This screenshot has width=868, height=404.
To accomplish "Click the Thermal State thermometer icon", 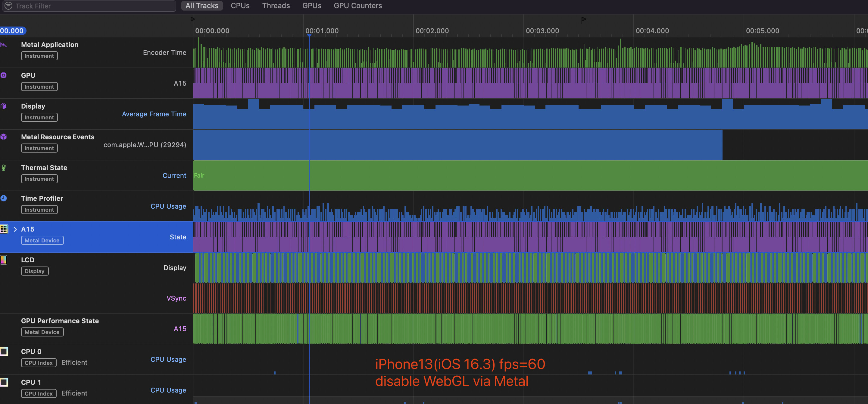I will pos(3,168).
